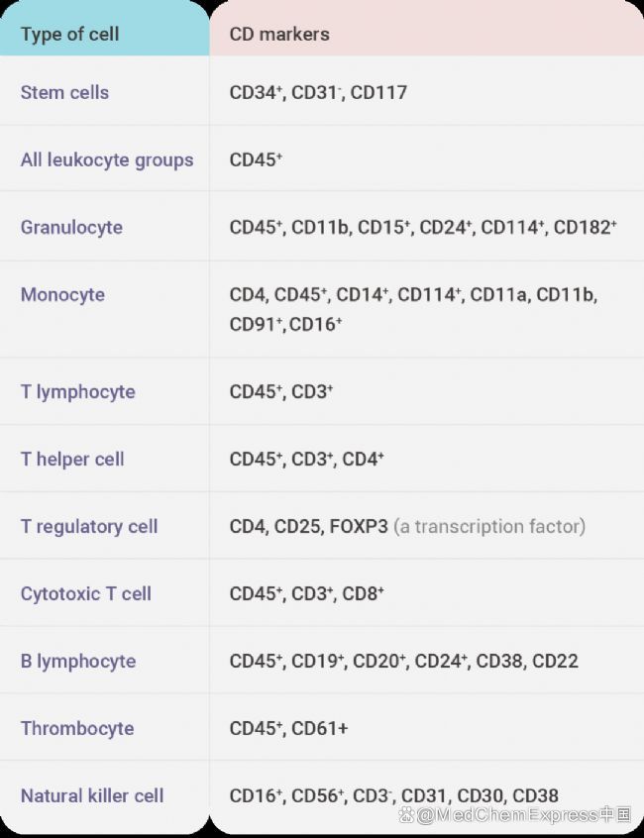Click 'CD91+, CD16+' on monocyte second line
Screen dimensions: 644x838
(x=285, y=325)
